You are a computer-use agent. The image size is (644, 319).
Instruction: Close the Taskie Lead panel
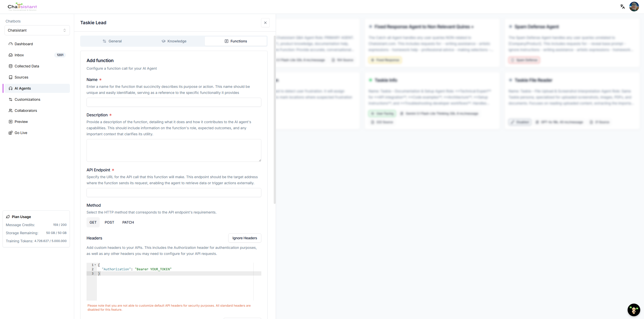pos(265,23)
